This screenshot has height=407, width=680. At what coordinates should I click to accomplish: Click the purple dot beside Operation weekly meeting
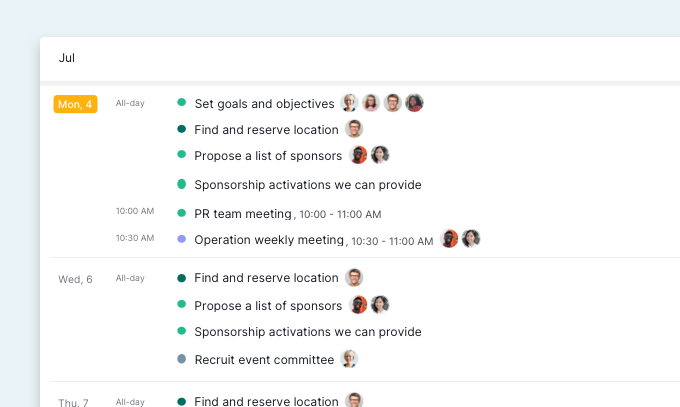(x=181, y=239)
